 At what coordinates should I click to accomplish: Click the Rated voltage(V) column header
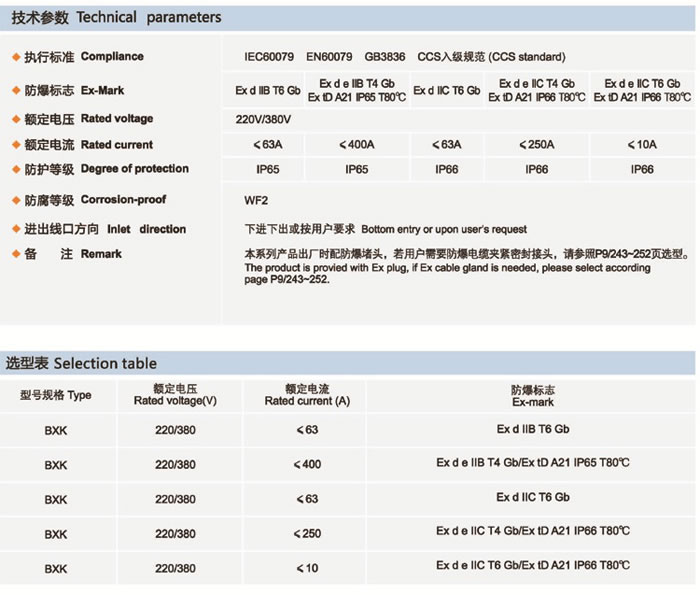click(x=175, y=395)
